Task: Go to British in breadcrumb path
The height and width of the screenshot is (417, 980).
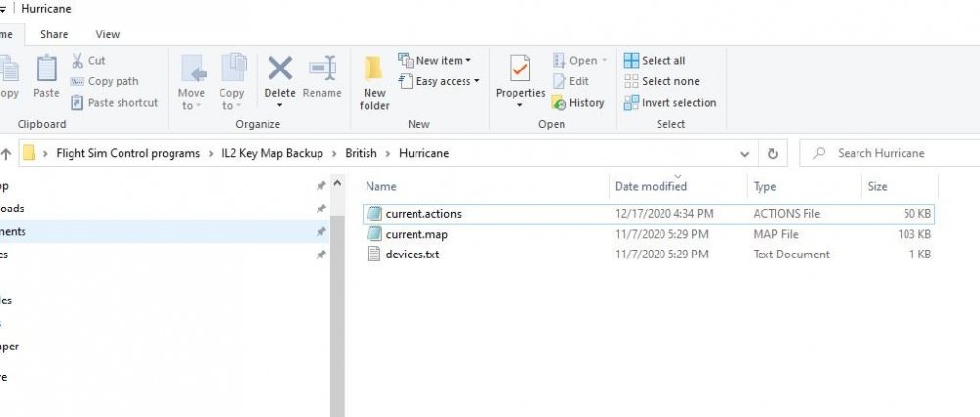Action: (x=362, y=153)
